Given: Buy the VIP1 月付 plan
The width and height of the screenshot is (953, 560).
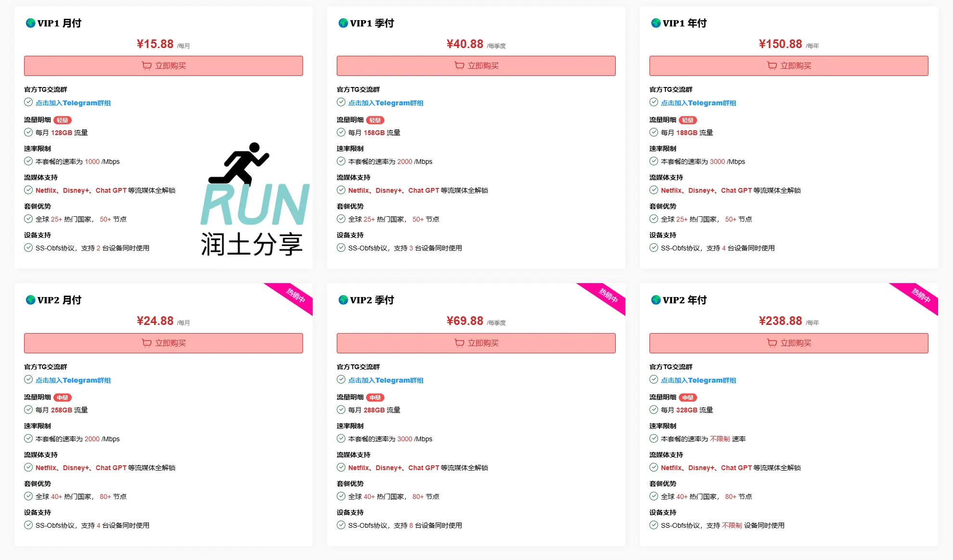Looking at the screenshot, I should point(164,66).
